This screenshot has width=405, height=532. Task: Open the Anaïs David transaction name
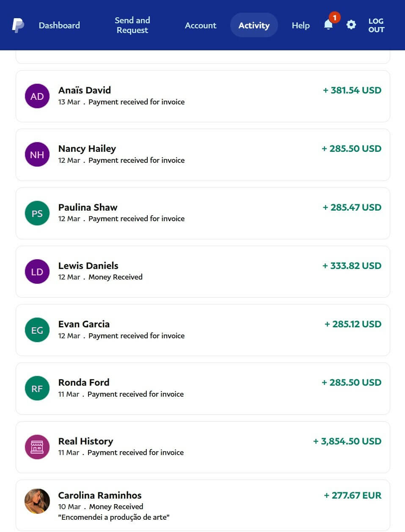pyautogui.click(x=85, y=90)
